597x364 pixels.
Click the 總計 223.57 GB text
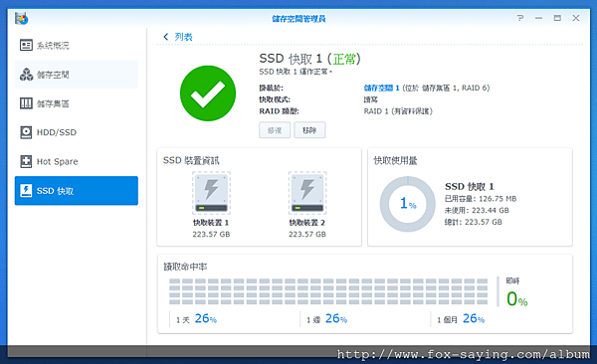coord(474,222)
